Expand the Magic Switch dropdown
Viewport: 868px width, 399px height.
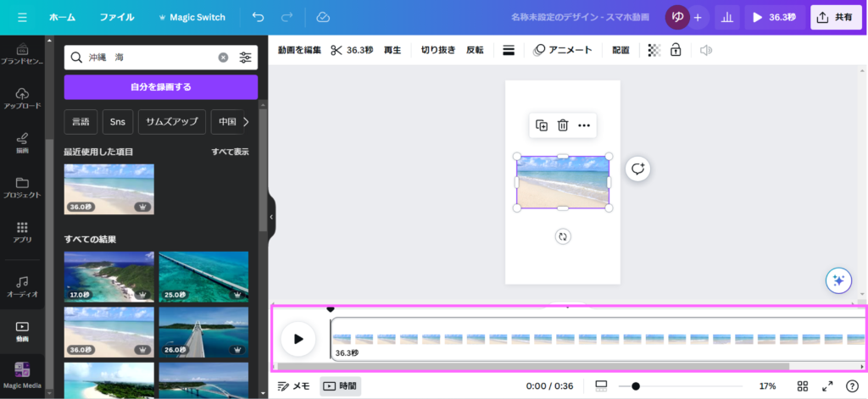(192, 17)
